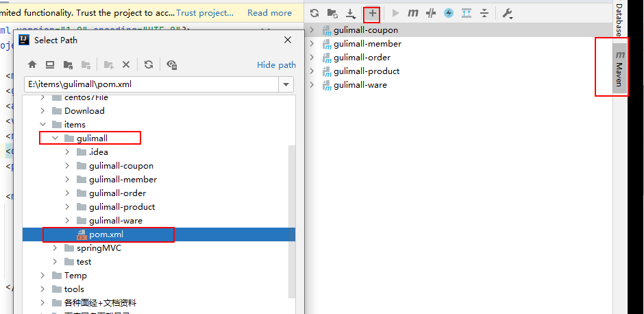Collapse the items folder
The height and width of the screenshot is (314, 644).
pyautogui.click(x=42, y=124)
